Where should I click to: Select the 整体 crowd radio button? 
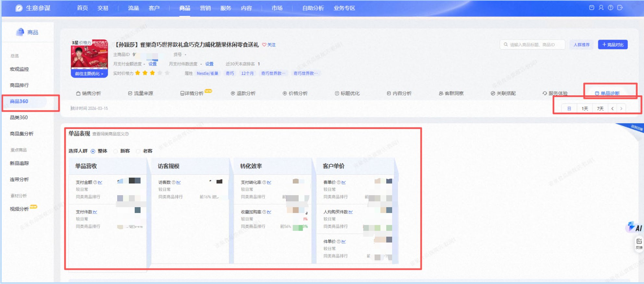click(93, 151)
